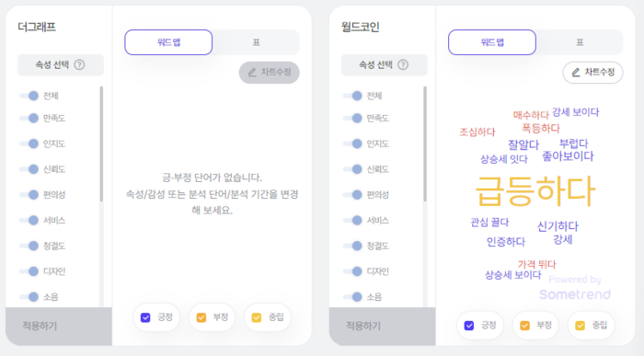The width and height of the screenshot is (644, 356).
Task: Toggle 전체 switch in 더그래프 panel
Action: pos(29,96)
